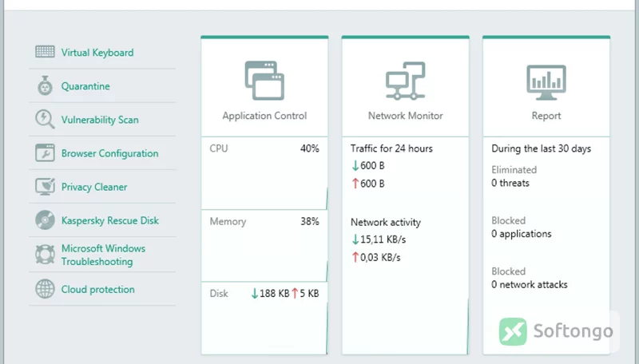
Task: Click the Network activity heading
Action: [386, 222]
